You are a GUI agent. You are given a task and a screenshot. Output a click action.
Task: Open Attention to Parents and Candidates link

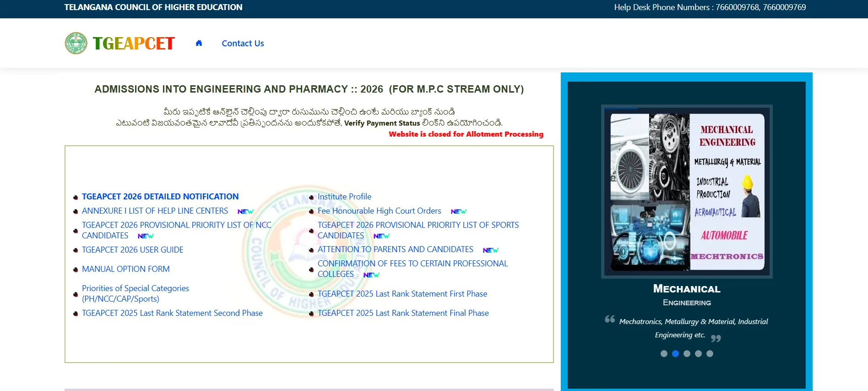(396, 249)
